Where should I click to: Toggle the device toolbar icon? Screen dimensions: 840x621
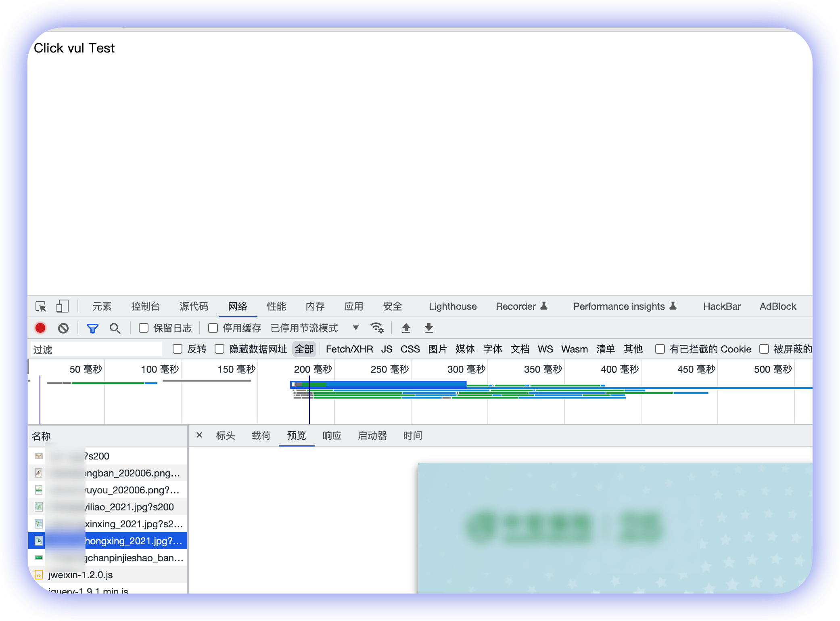click(62, 306)
